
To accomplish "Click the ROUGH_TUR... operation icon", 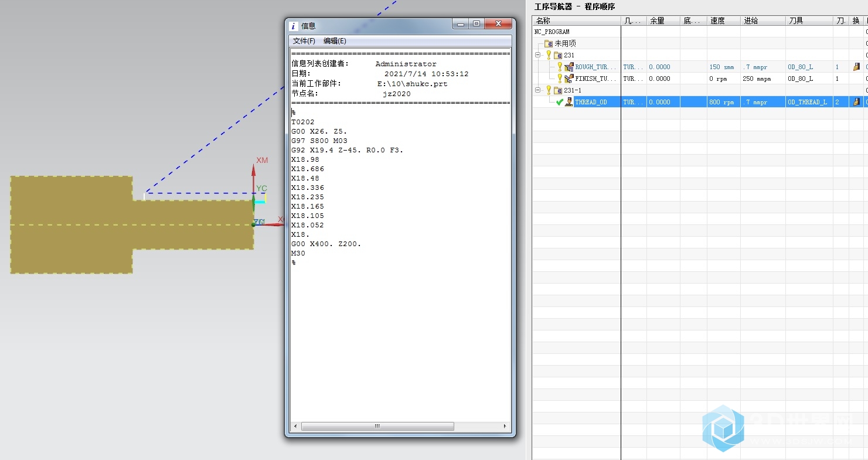I will tap(569, 67).
